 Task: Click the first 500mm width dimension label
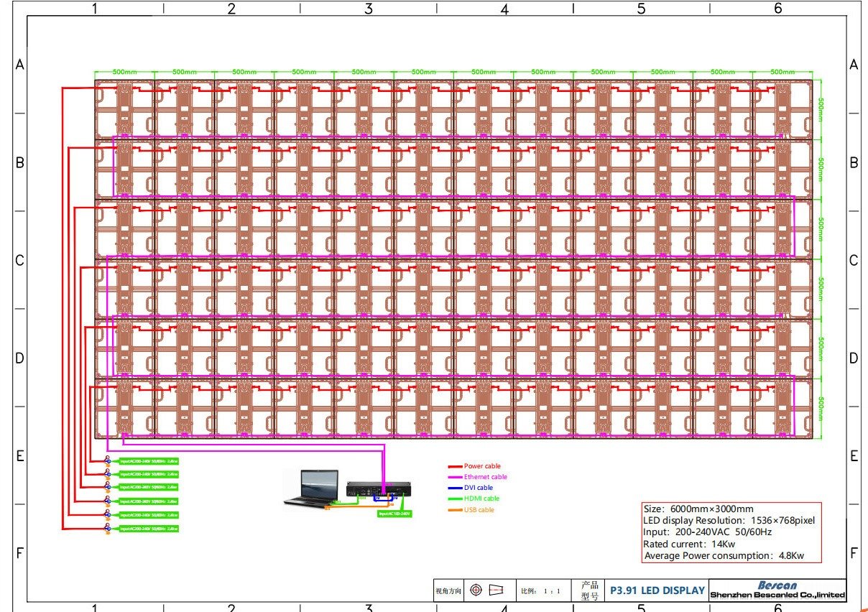pos(124,72)
